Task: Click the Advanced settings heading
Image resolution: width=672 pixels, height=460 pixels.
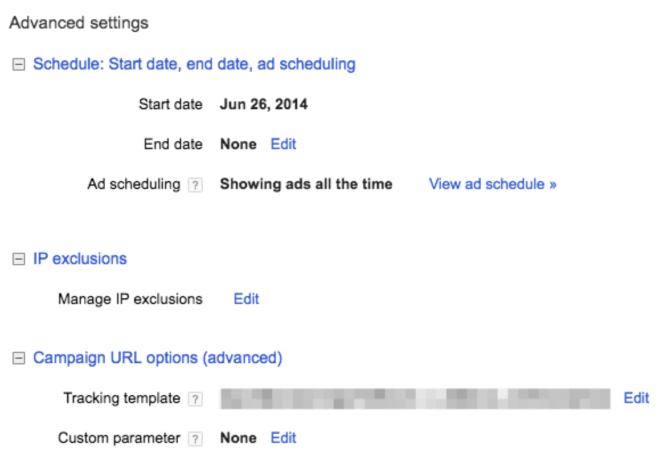Action: [78, 22]
